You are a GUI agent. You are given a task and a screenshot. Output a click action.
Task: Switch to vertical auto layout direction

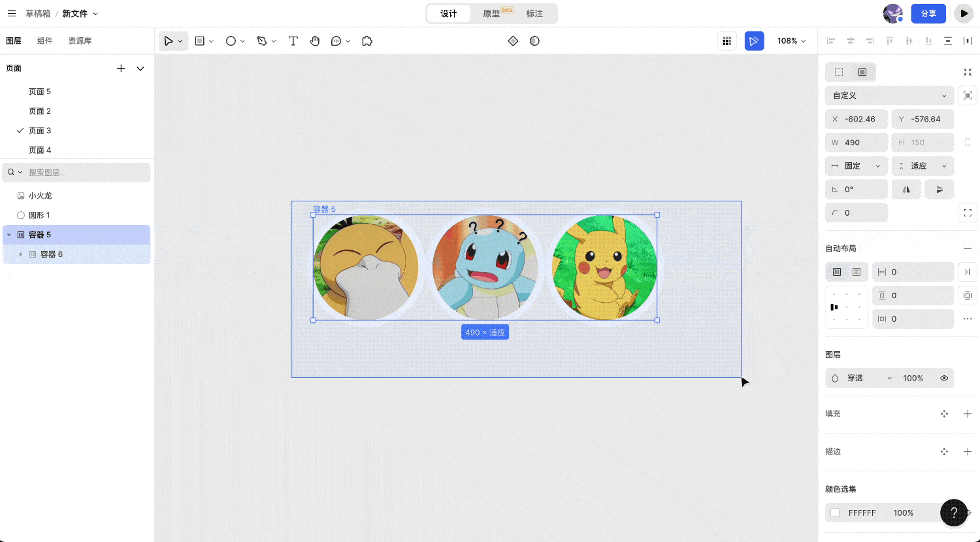pyautogui.click(x=857, y=272)
